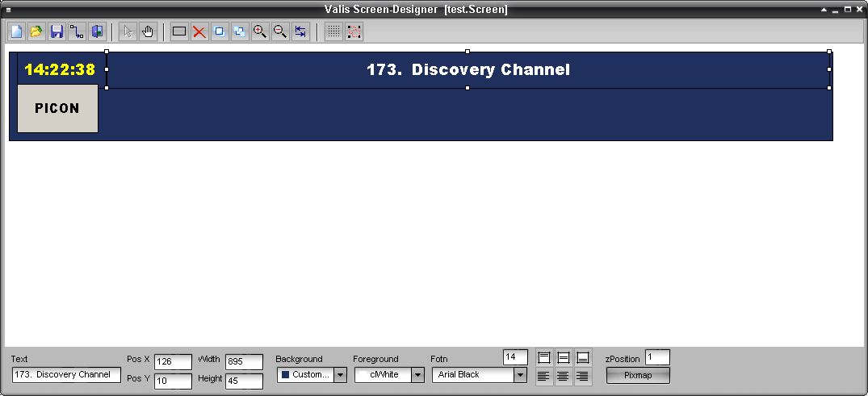Viewport: 868px width, 396px height.
Task: Click the bottom-center resize handle
Action: (x=468, y=88)
